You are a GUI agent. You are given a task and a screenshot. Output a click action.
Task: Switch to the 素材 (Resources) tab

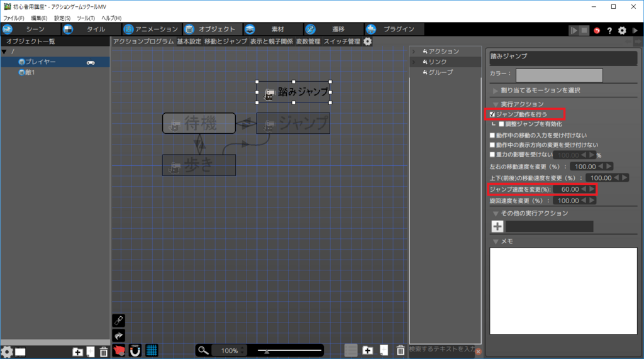272,29
